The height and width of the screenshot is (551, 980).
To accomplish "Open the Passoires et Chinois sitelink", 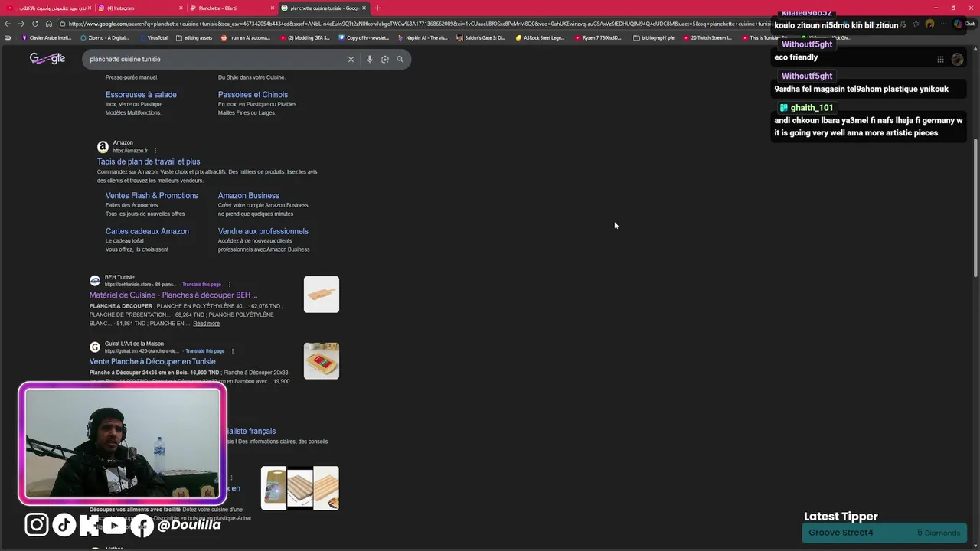I will pyautogui.click(x=253, y=95).
